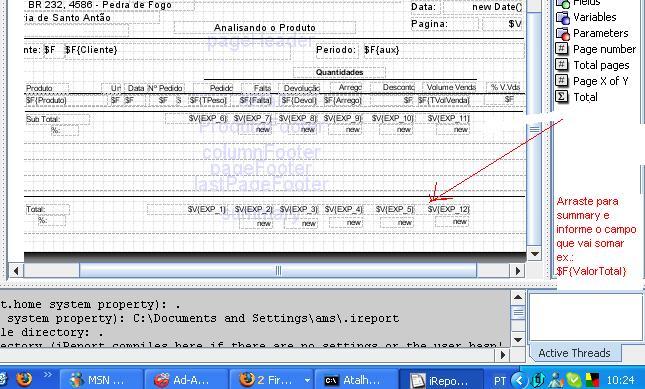645x389 pixels.
Task: Expand hidden tray icons arrow
Action: click(520, 380)
